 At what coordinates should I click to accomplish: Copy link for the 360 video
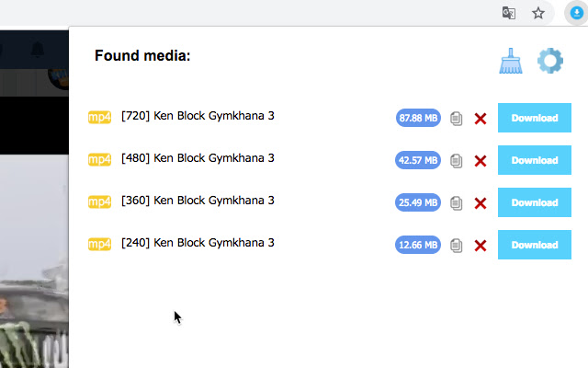[456, 203]
